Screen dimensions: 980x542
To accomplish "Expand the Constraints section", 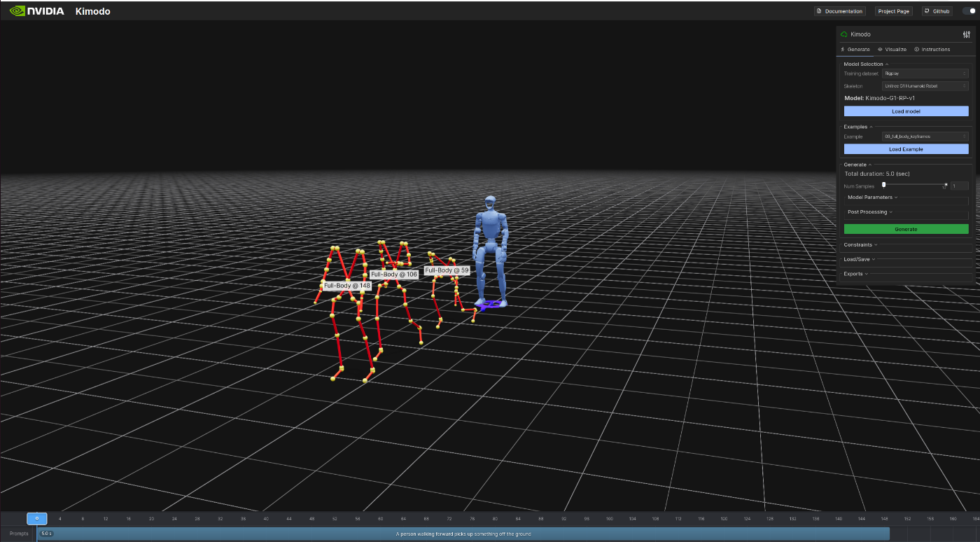I will pos(860,245).
